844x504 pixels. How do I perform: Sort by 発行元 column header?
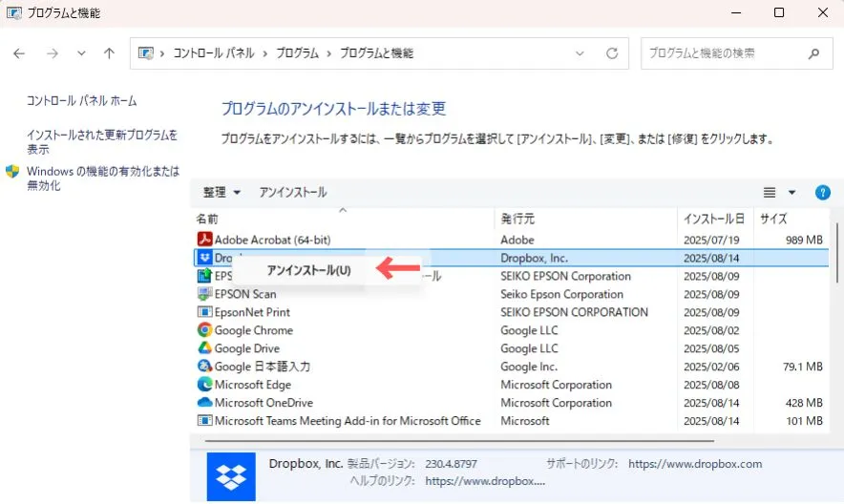[517, 219]
